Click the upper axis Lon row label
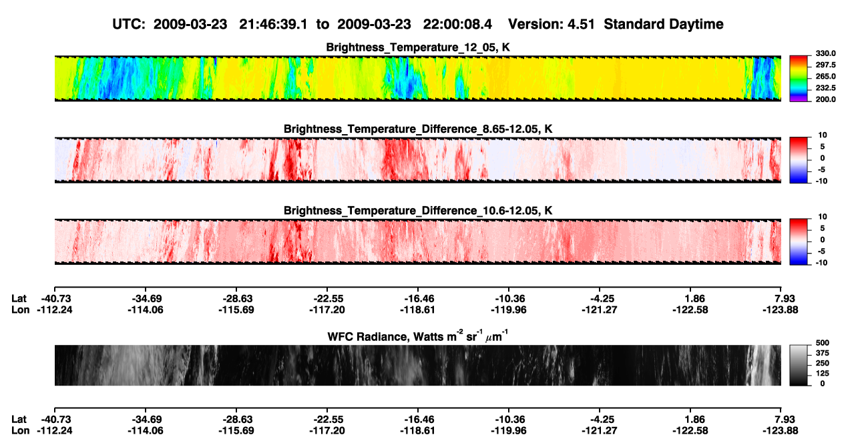The width and height of the screenshot is (868, 445). coord(20,310)
